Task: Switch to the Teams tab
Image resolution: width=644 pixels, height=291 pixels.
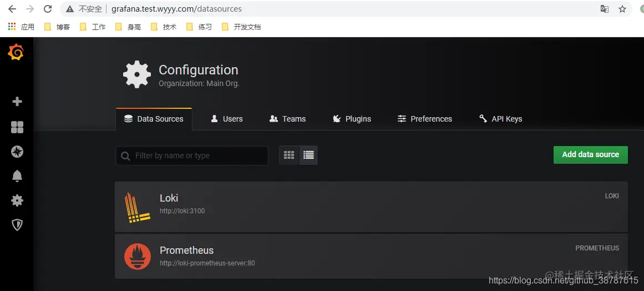Action: click(x=287, y=119)
